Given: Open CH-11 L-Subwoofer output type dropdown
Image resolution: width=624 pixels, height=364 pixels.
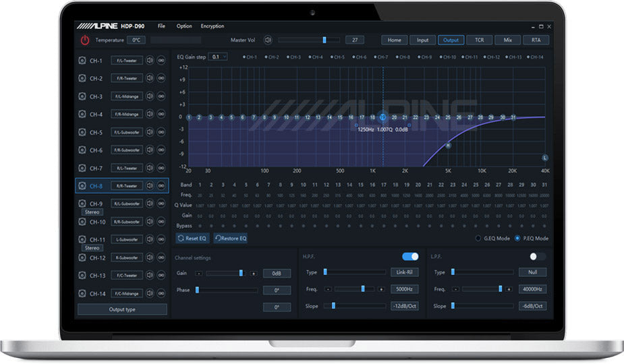Looking at the screenshot, I should click(x=127, y=239).
